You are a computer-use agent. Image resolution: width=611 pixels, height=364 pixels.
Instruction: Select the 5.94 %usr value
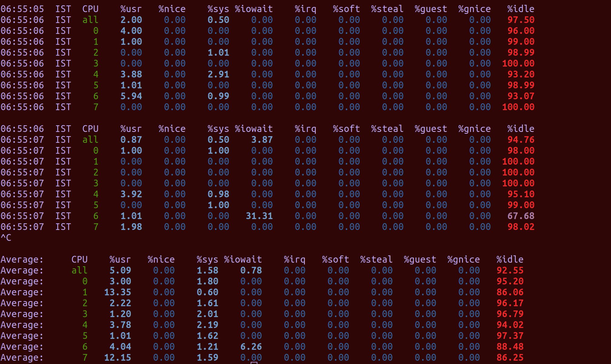coord(131,96)
